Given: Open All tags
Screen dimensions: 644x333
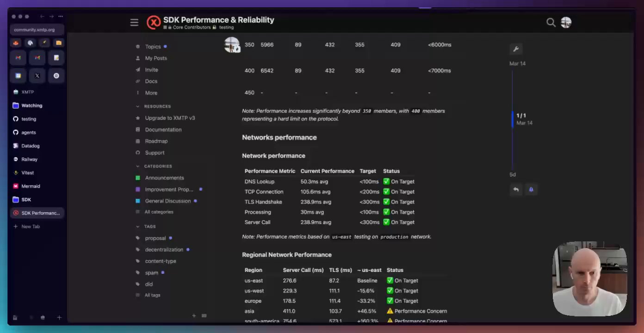Looking at the screenshot, I should tap(152, 295).
